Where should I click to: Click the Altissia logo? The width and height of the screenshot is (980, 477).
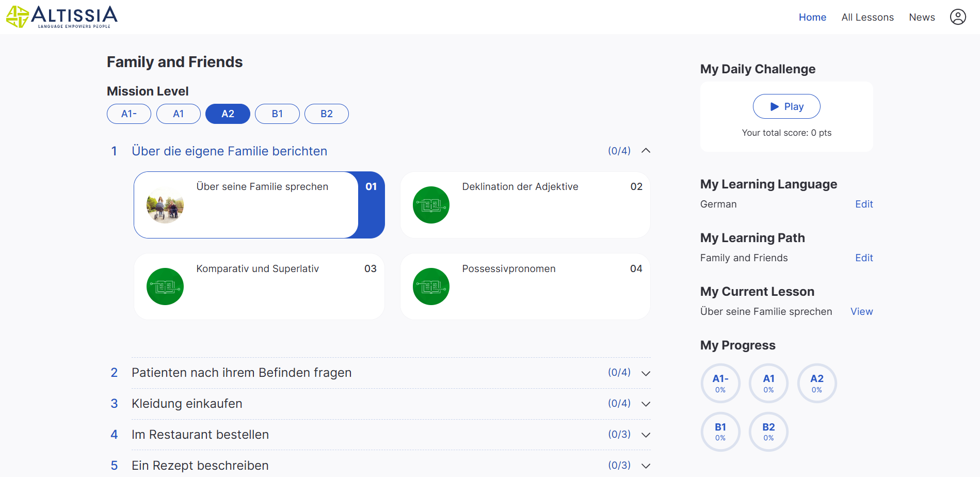(61, 17)
